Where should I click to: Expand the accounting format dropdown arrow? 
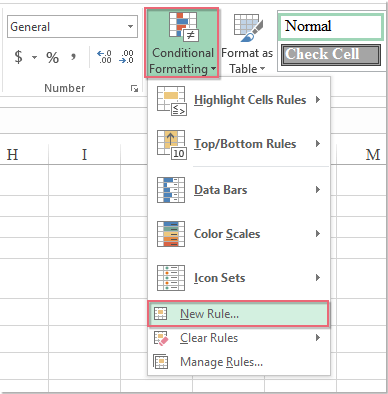(x=34, y=57)
